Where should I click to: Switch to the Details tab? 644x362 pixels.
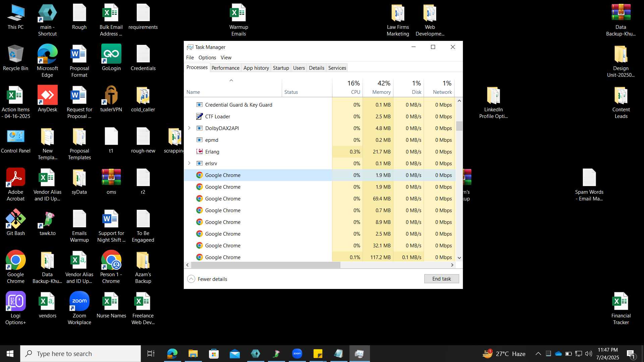click(316, 68)
